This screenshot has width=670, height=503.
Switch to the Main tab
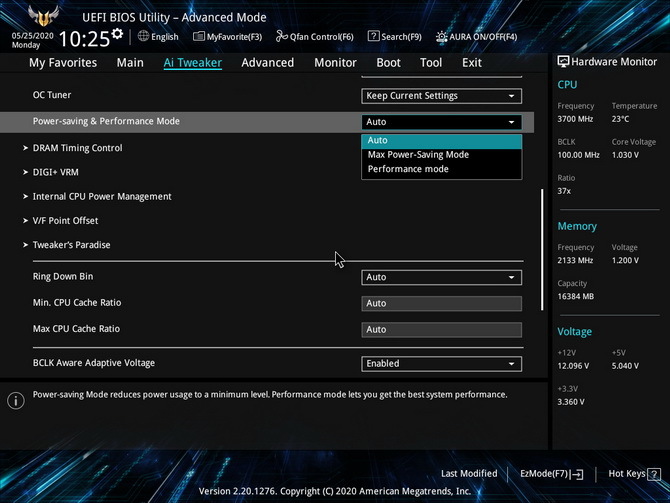130,63
